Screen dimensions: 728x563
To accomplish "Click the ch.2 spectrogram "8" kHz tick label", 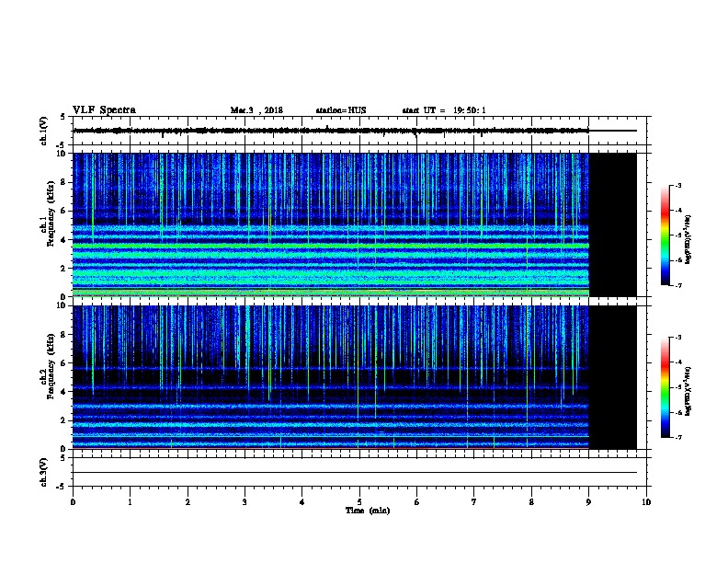I will click(x=63, y=335).
